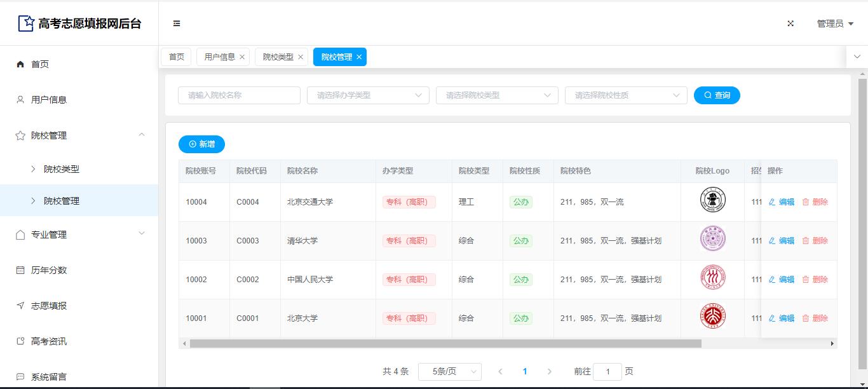Open the 历年分数 sidebar item
868x389 pixels.
[x=49, y=270]
